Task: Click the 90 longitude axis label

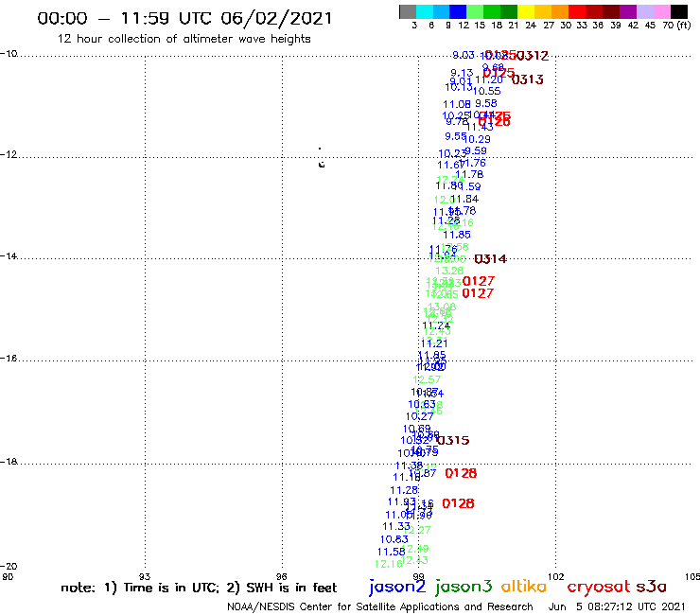Action: pyautogui.click(x=8, y=576)
